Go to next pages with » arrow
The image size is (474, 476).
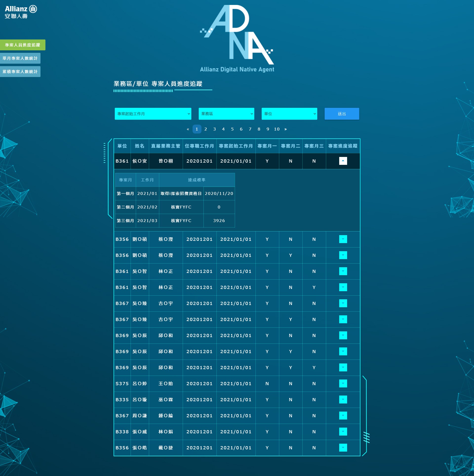(286, 129)
